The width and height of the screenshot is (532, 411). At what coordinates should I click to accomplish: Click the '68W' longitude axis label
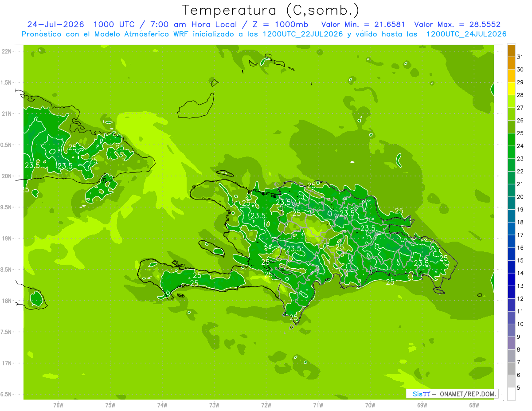point(474,405)
